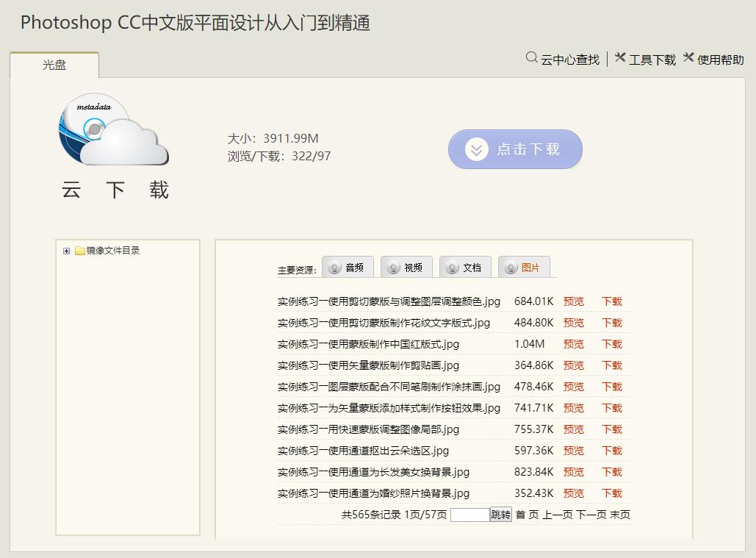Download 使用矢量蒙版制作剪贴画.jpg
The width and height of the screenshot is (756, 558).
[x=612, y=365]
